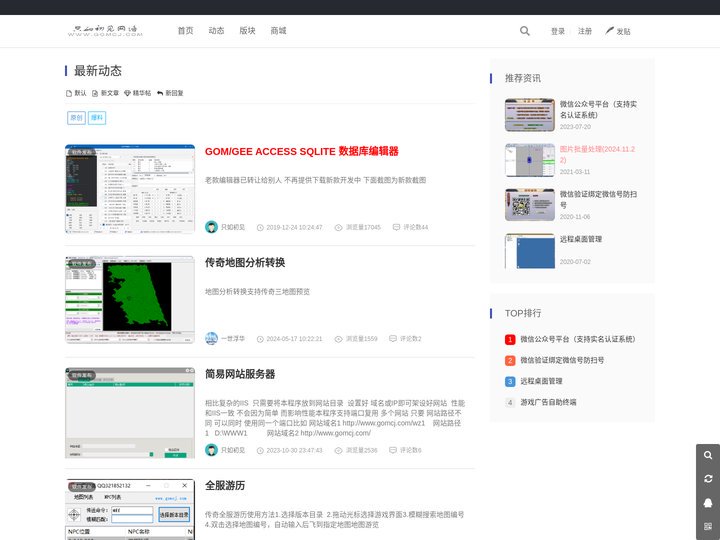This screenshot has width=720, height=540.
Task: Filter by the 爆料 tag
Action: click(x=97, y=118)
